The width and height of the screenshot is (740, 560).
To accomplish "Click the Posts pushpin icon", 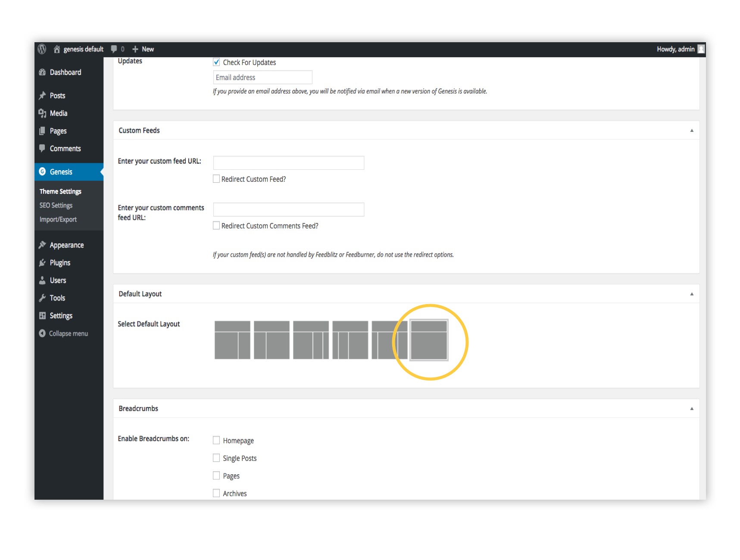I will pyautogui.click(x=42, y=96).
